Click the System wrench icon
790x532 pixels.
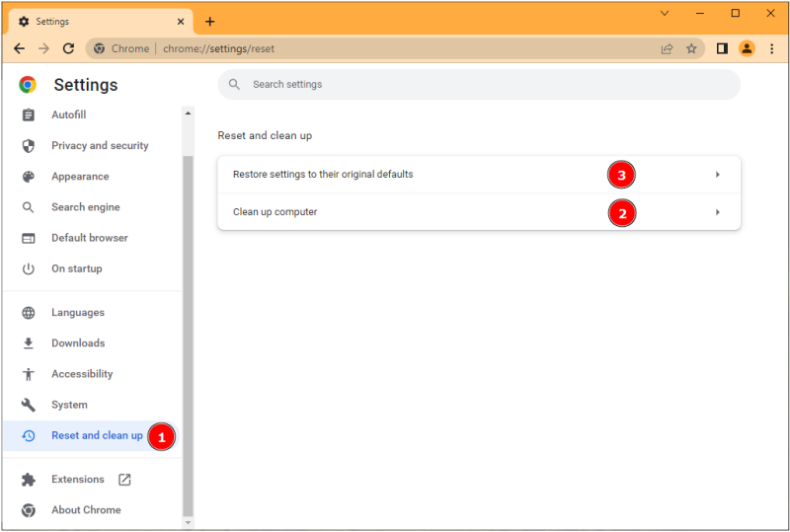[29, 405]
